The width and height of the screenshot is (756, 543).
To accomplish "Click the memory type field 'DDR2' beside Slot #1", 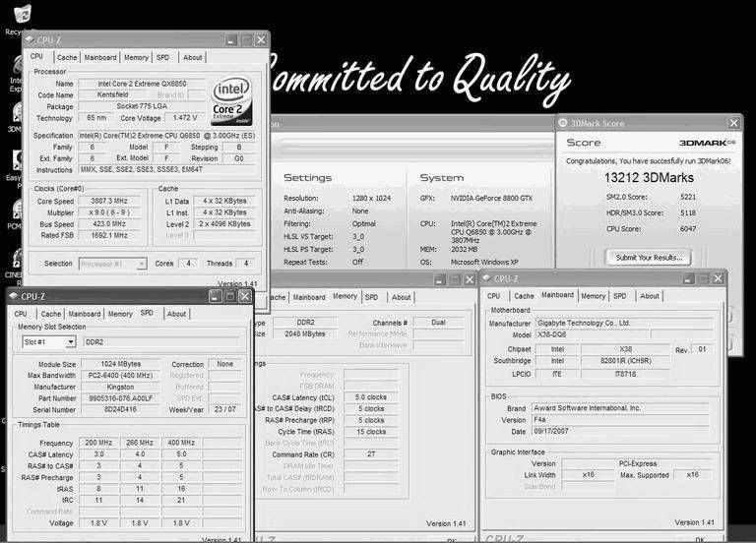I will click(x=161, y=342).
